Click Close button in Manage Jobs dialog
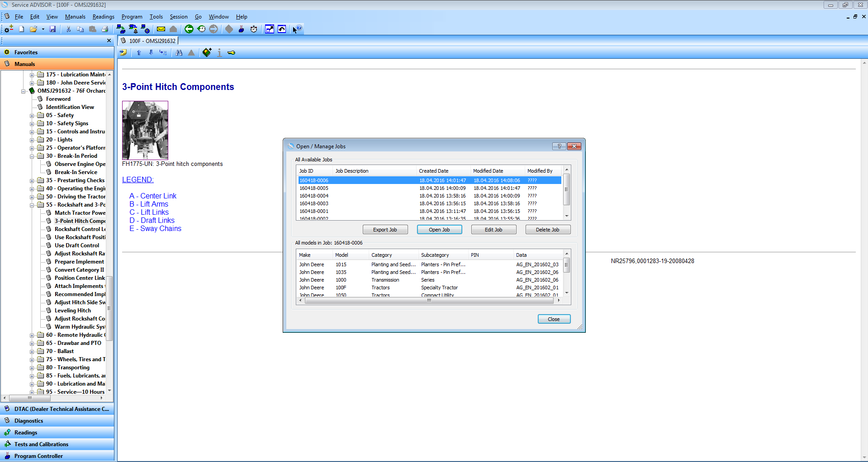The image size is (868, 462). pos(554,319)
